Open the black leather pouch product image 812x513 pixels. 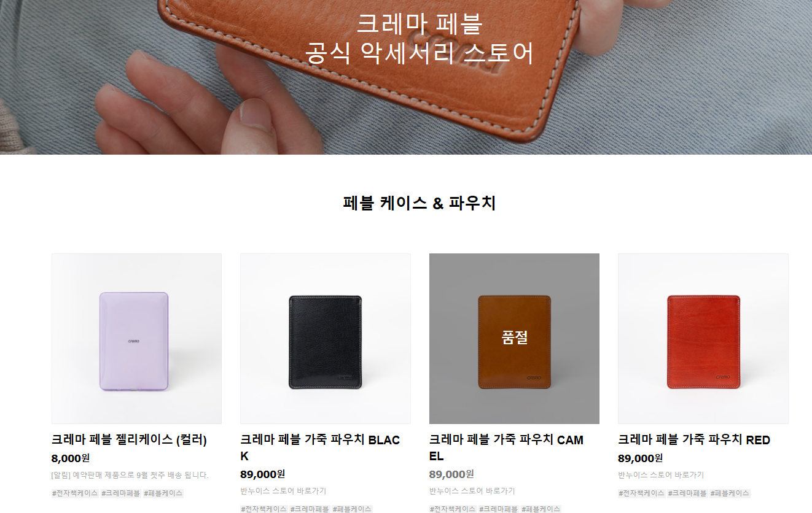tap(326, 339)
